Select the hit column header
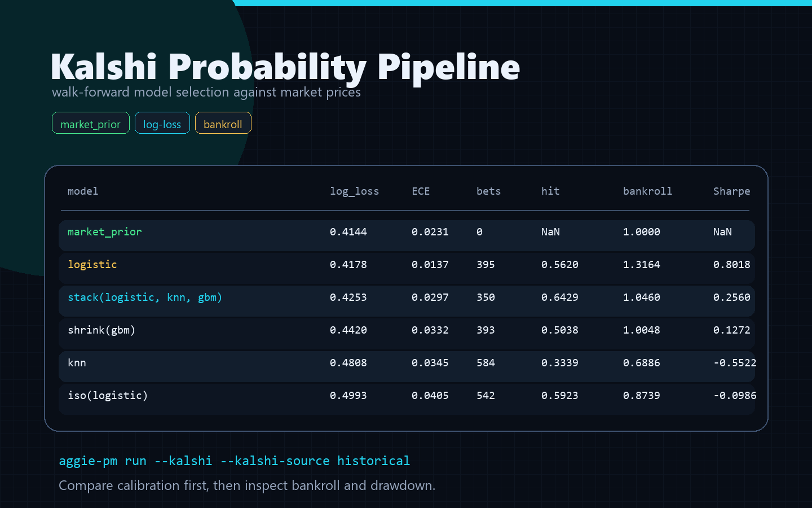The height and width of the screenshot is (508, 812). point(550,191)
